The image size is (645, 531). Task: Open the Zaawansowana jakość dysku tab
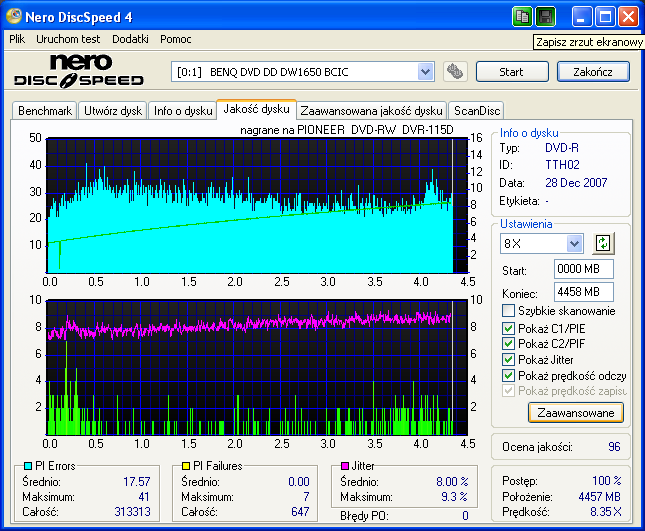(x=371, y=111)
